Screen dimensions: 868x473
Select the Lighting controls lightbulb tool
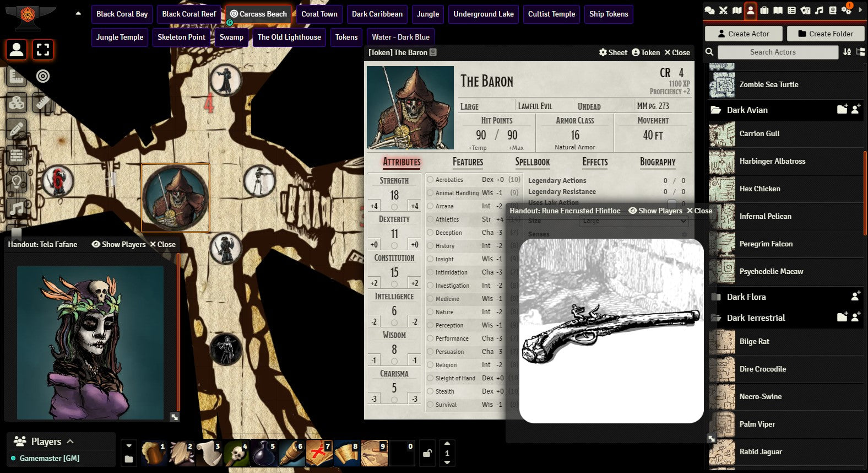point(17,182)
